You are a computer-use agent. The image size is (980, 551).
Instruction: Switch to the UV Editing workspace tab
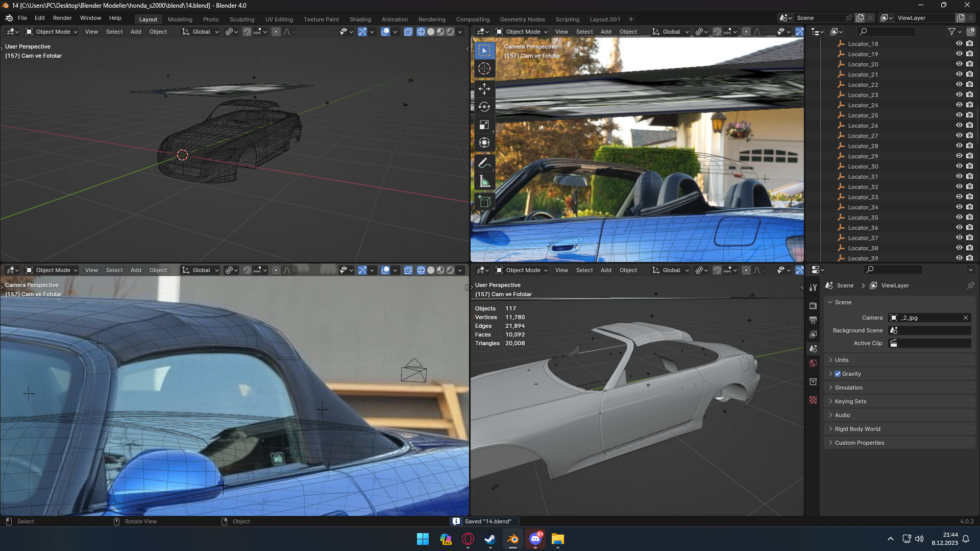pos(279,19)
